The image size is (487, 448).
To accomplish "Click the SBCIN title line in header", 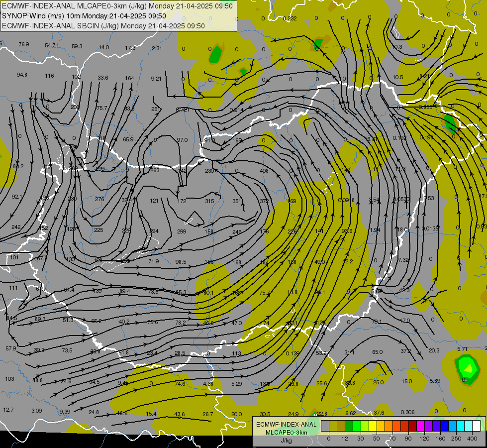I will 103,26.
